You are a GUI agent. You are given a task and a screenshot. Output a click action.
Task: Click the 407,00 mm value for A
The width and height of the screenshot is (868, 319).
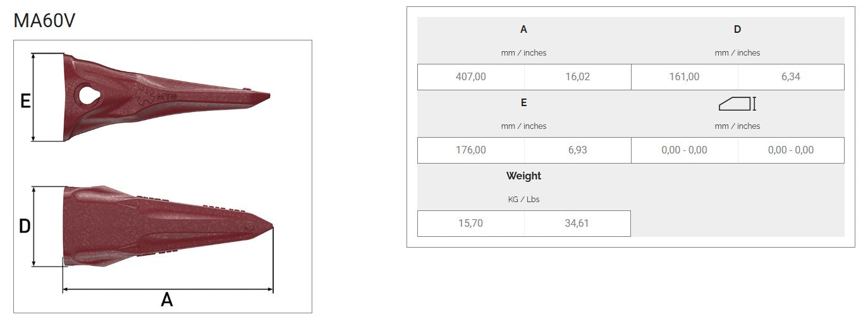point(471,77)
